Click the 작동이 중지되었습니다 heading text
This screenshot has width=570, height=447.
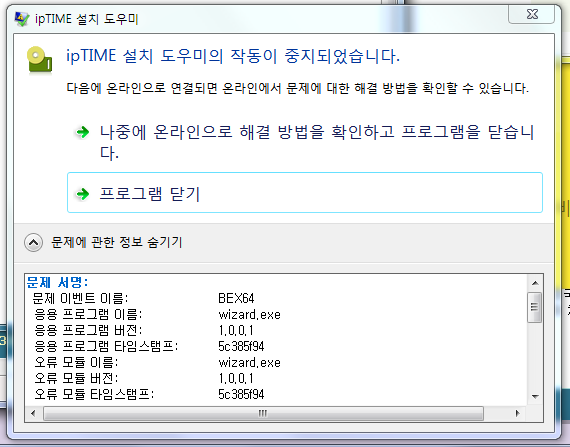315,56
